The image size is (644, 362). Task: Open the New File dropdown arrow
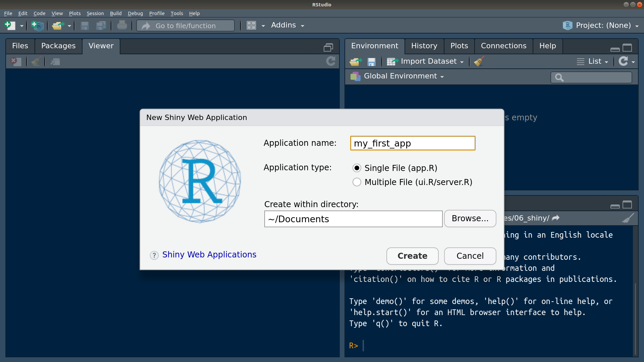[21, 26]
